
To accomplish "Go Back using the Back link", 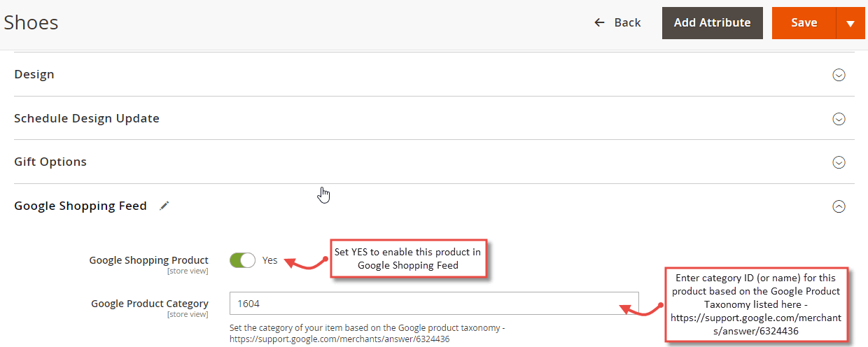I will [617, 22].
